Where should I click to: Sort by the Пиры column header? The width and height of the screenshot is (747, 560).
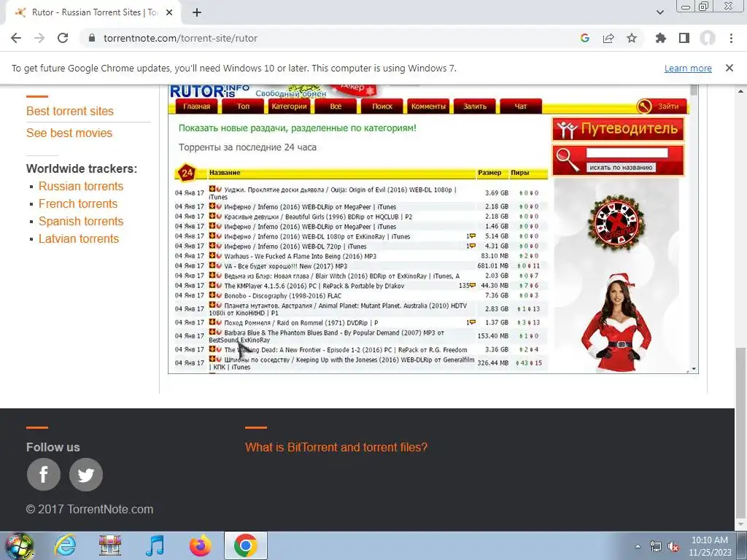[519, 173]
